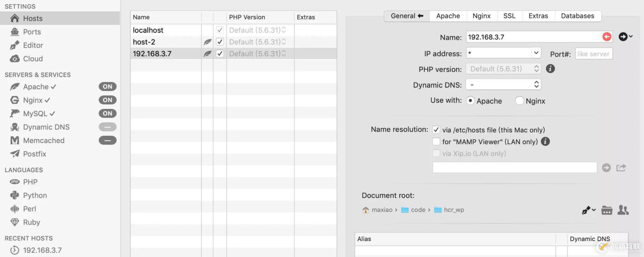Click the MAMP Viewer info icon
The width and height of the screenshot is (644, 257).
coord(545,141)
